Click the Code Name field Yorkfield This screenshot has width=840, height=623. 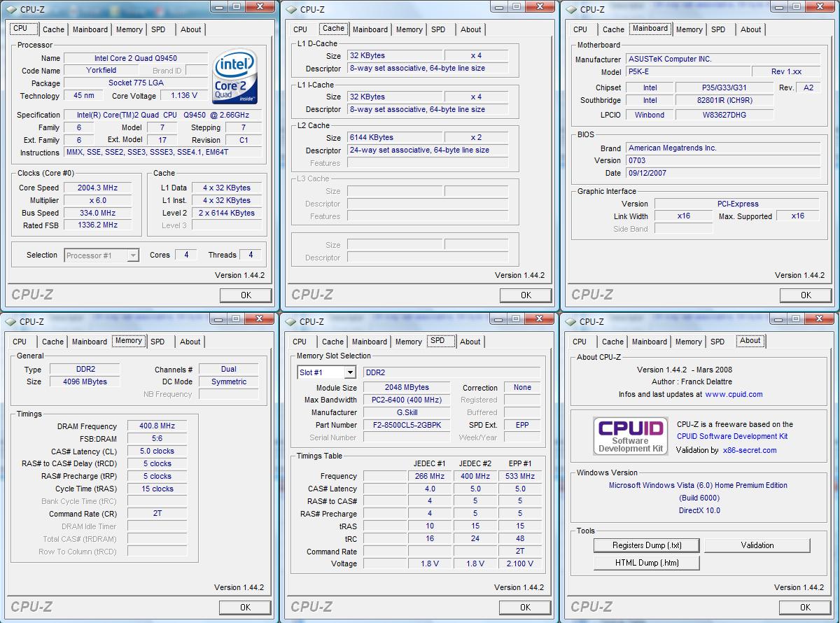click(x=101, y=71)
